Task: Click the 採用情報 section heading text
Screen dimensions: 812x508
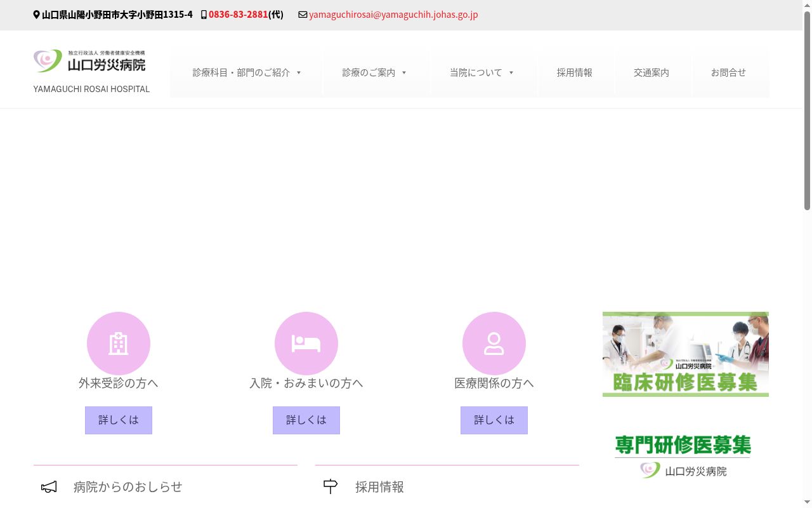Action: [379, 487]
